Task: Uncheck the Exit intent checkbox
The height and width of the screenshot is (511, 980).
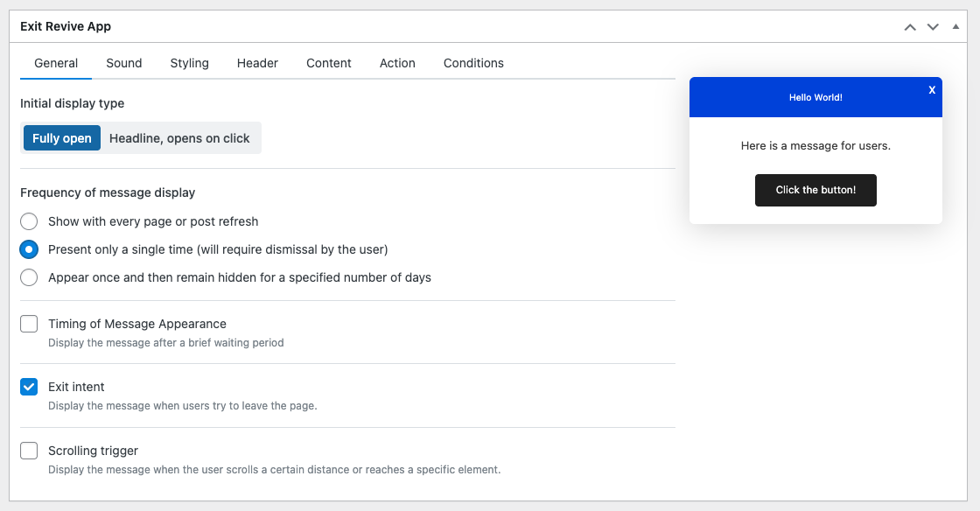Action: point(29,387)
